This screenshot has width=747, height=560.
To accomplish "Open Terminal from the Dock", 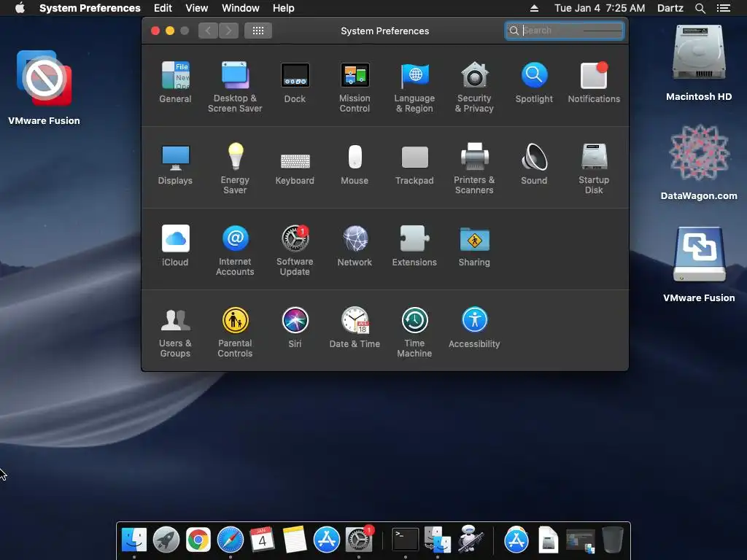I will click(x=406, y=540).
